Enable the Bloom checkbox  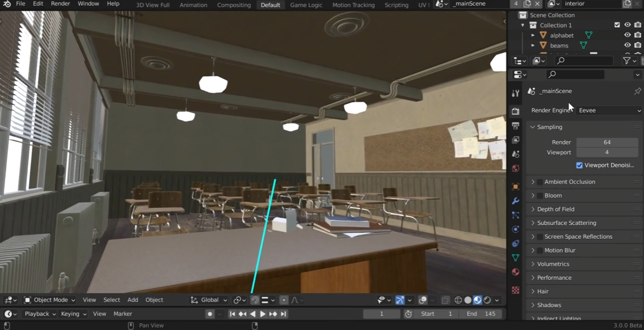[540, 196]
